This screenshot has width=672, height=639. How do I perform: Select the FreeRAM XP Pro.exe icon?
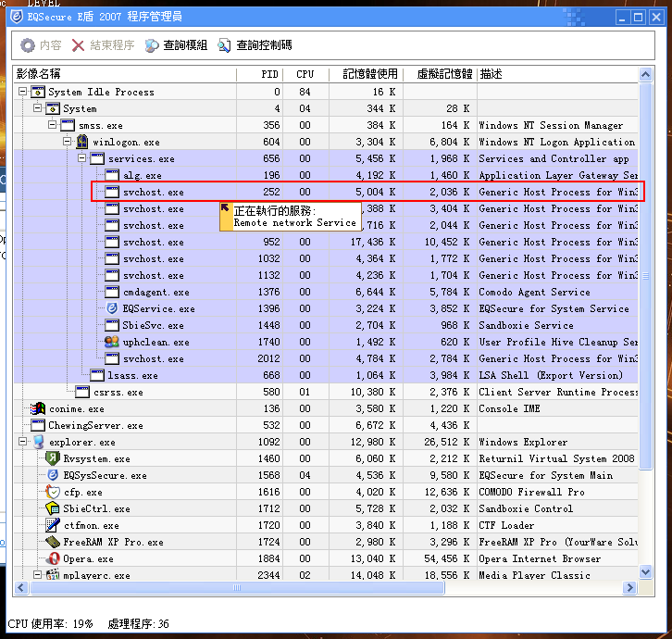click(x=53, y=542)
